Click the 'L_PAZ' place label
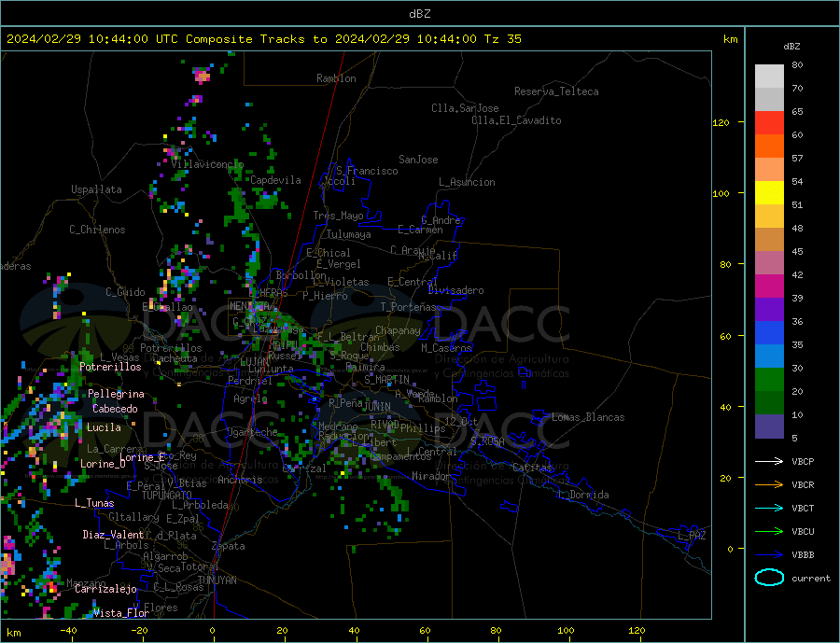Viewport: 840px width, 643px height. click(x=693, y=536)
